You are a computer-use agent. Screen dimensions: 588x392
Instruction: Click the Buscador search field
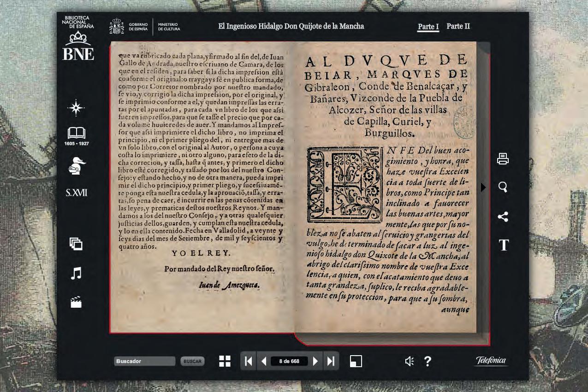(x=145, y=361)
